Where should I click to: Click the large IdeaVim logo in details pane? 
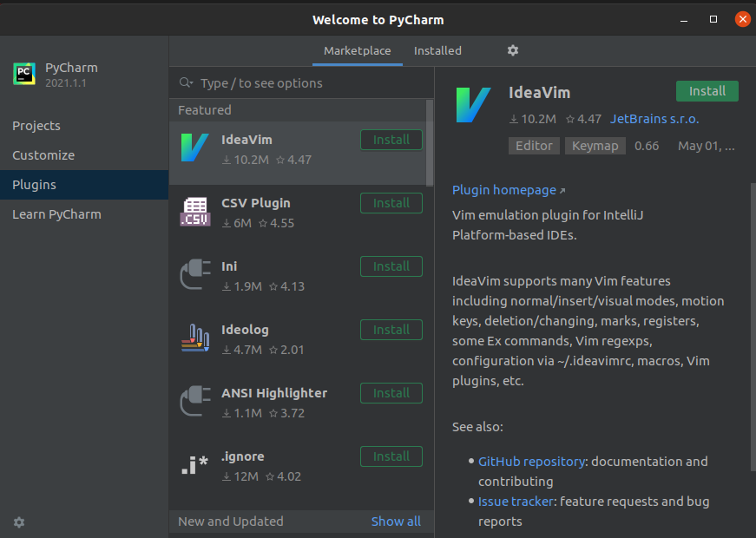coord(473,105)
